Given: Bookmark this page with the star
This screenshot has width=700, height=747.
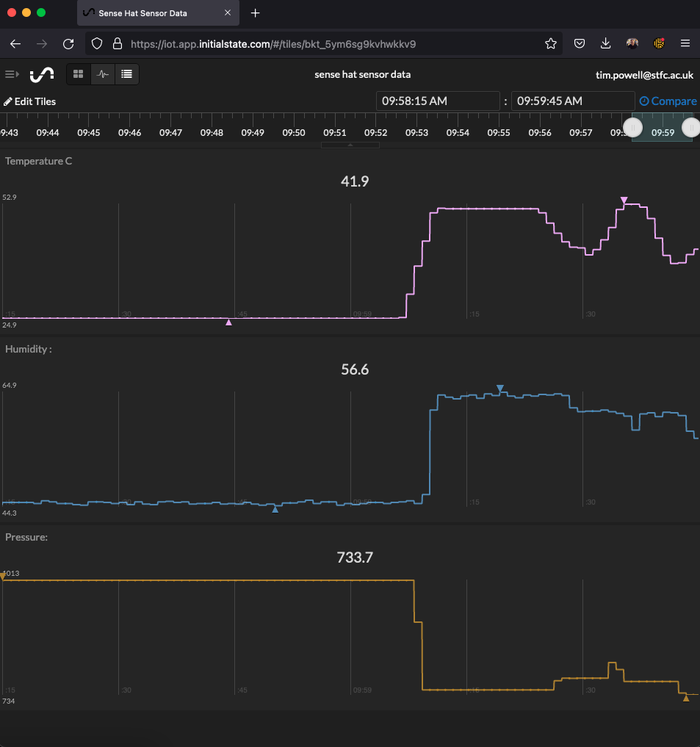Looking at the screenshot, I should (x=551, y=44).
